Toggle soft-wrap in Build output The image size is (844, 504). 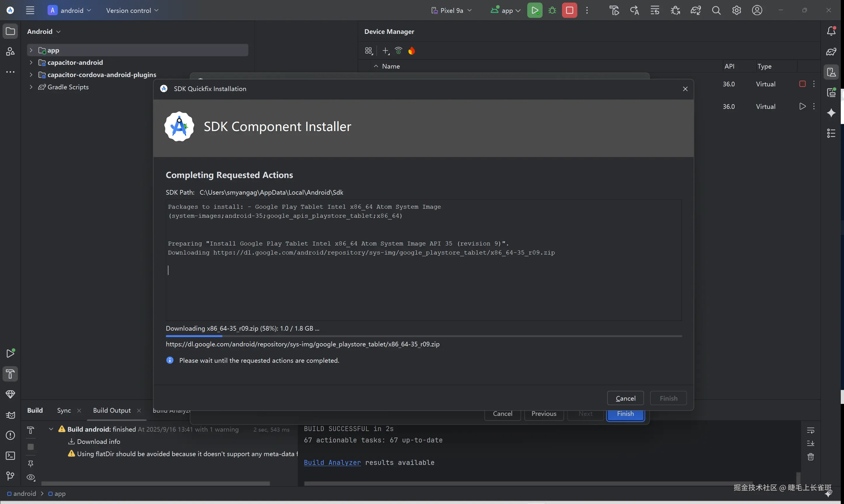pyautogui.click(x=811, y=431)
